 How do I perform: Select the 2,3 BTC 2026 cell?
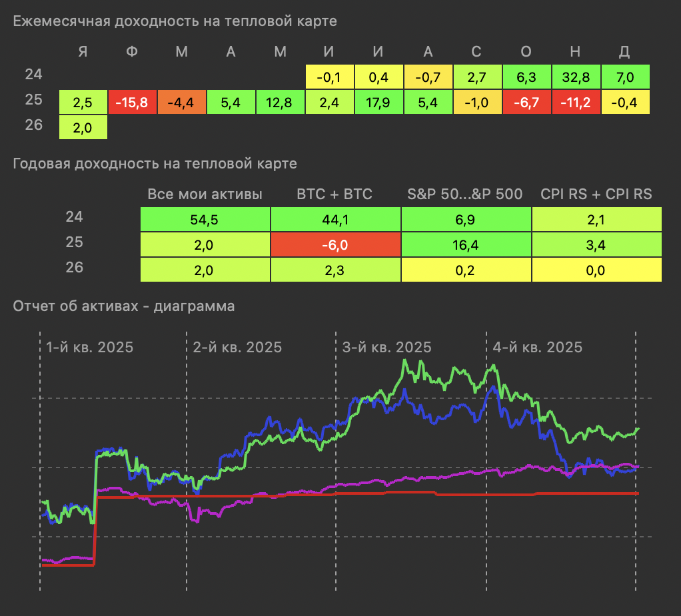coord(335,270)
